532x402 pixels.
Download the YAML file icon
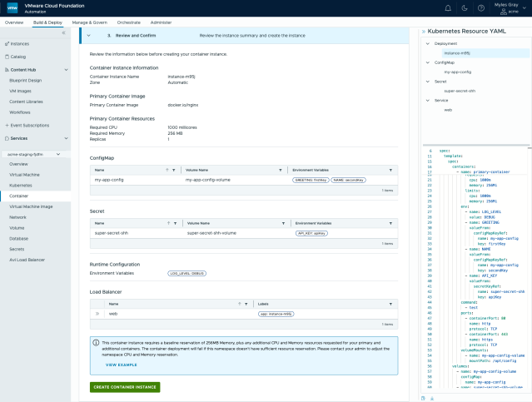(432, 399)
